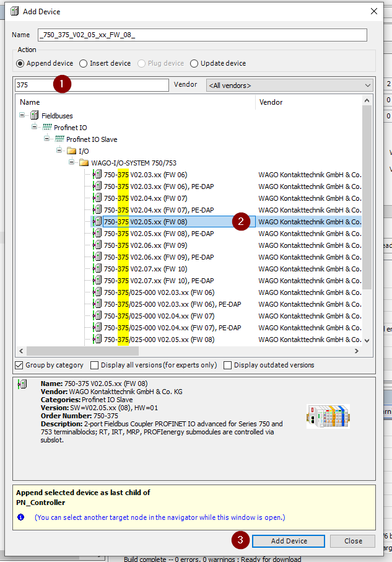The height and width of the screenshot is (562, 392).
Task: Select the Profinet IO Slave tree label
Action: [92, 139]
